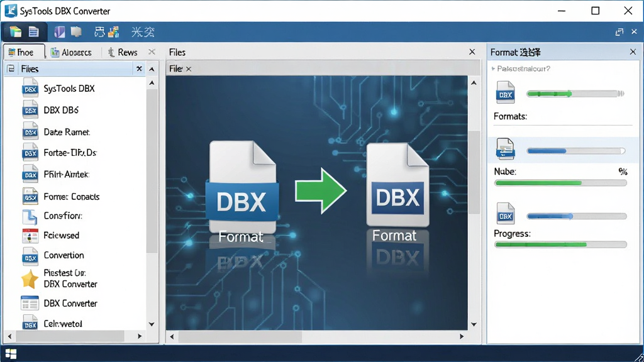Click the preview scroll up arrow
This screenshot has height=362, width=644.
[474, 83]
